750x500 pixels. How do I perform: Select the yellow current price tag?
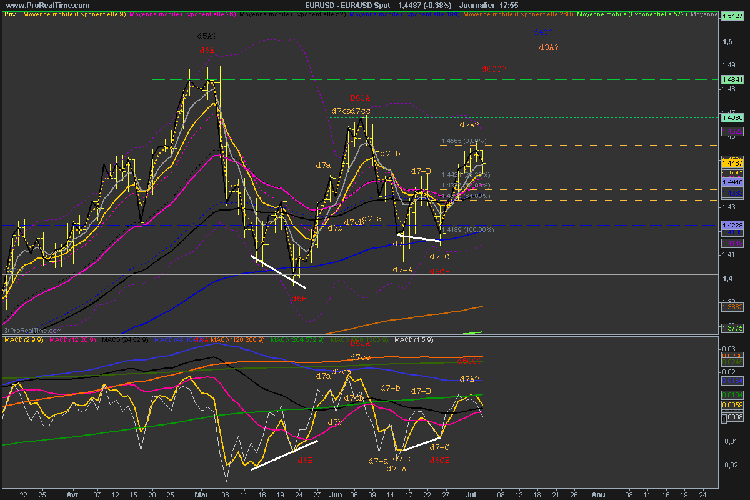click(x=734, y=162)
